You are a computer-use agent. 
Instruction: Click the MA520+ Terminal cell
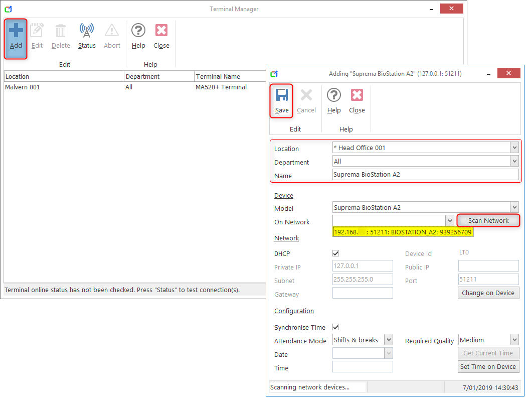221,87
